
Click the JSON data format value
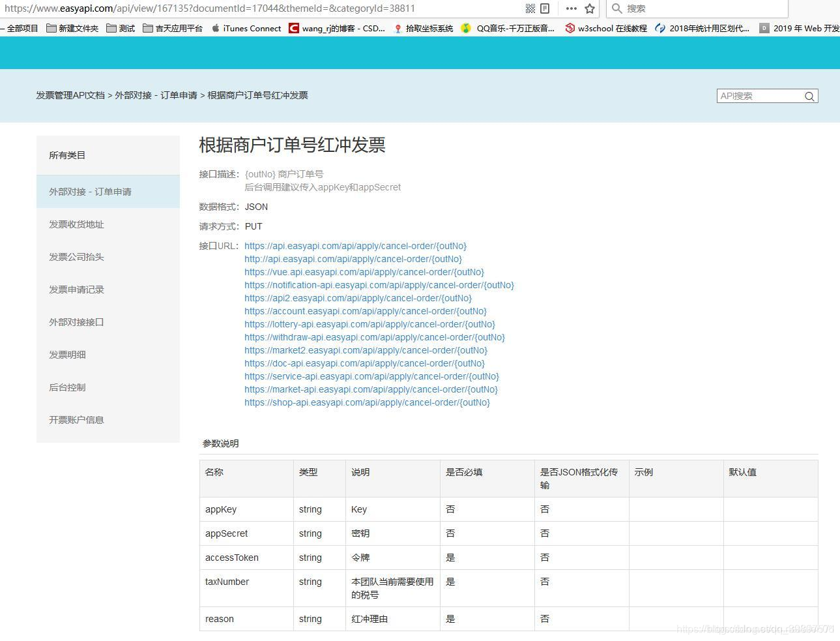click(x=256, y=207)
